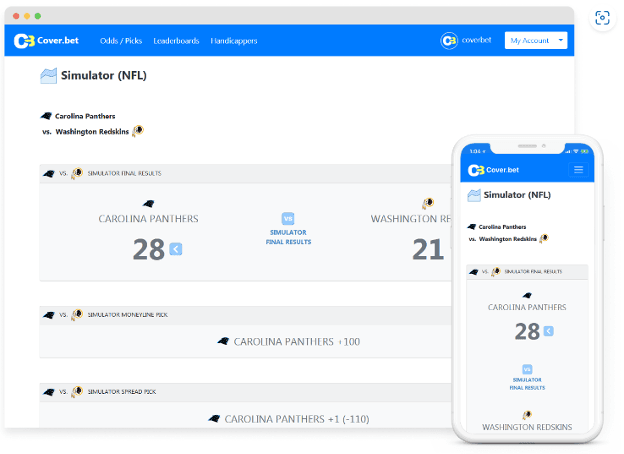Click the screenshot capture icon outside the browser
The height and width of the screenshot is (454, 624).
click(602, 18)
